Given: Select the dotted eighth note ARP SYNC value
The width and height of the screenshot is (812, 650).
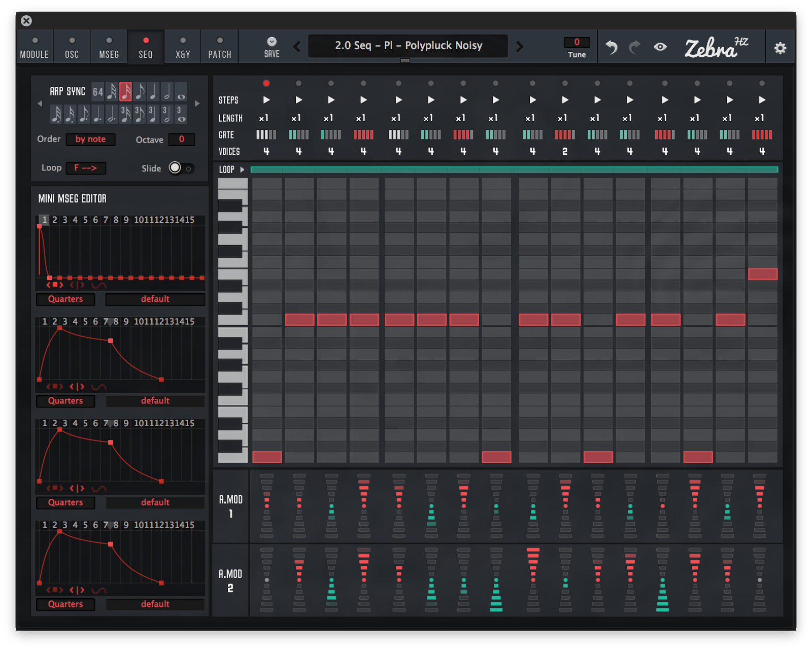Looking at the screenshot, I should (84, 114).
